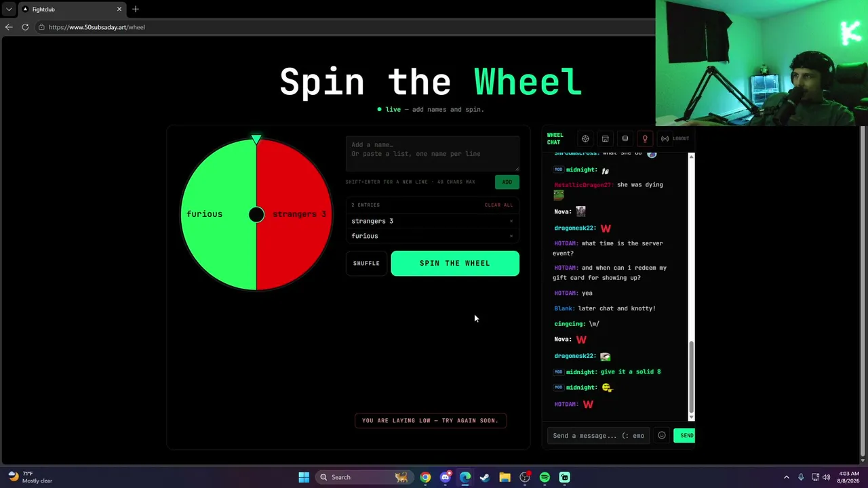This screenshot has width=868, height=488.
Task: Click the red 'strangers 3' wheel segment
Action: tap(294, 214)
